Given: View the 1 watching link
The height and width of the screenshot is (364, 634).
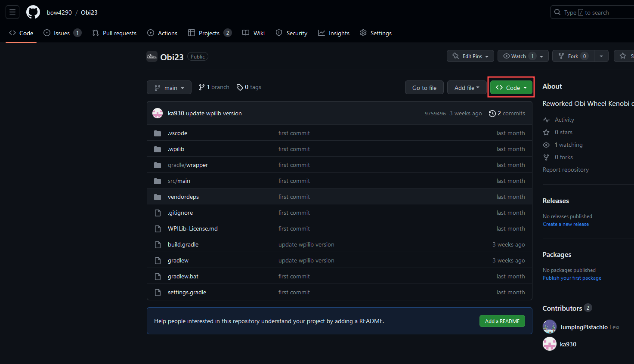Looking at the screenshot, I should click(563, 145).
